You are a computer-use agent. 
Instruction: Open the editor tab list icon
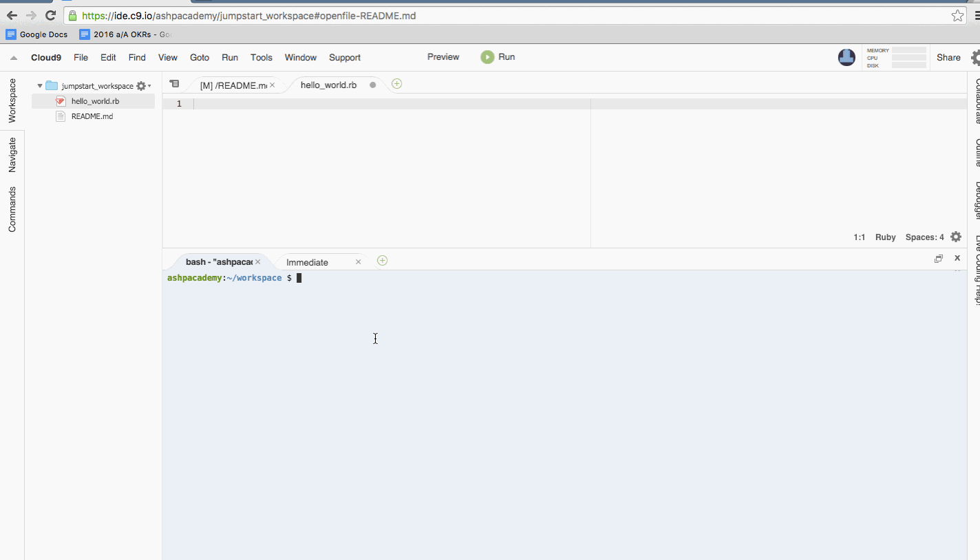click(175, 84)
